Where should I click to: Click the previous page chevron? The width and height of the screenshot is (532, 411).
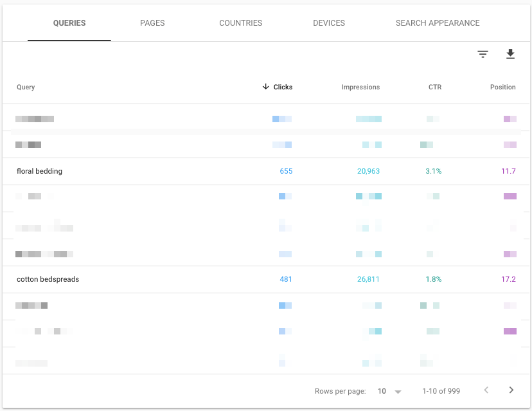pos(486,390)
